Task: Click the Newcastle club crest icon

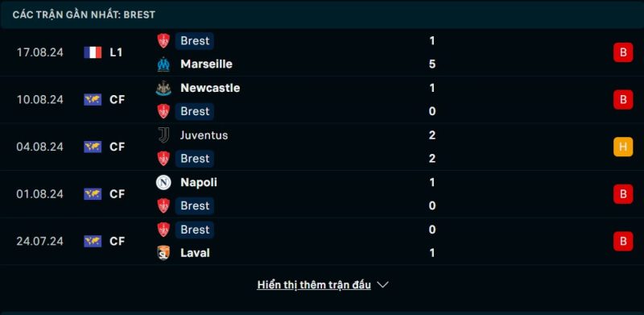Action: (163, 88)
